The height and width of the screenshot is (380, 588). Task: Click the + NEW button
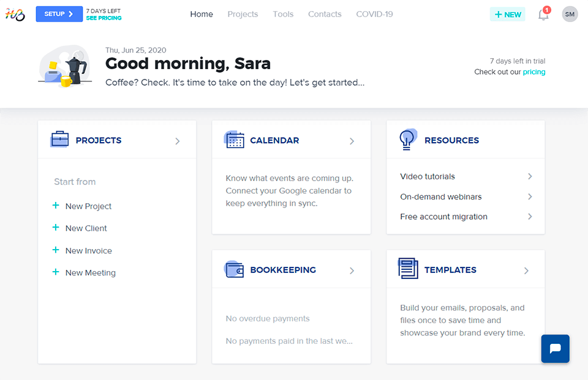click(x=508, y=15)
